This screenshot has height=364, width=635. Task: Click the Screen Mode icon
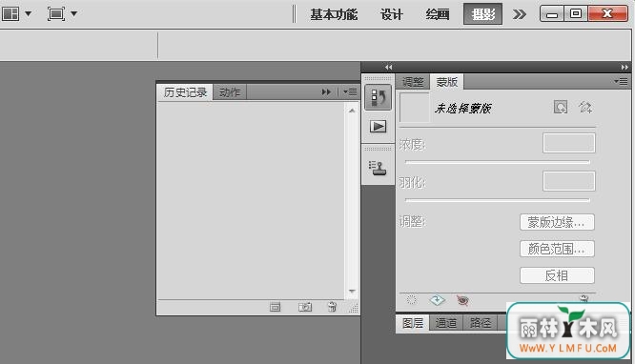tap(56, 13)
